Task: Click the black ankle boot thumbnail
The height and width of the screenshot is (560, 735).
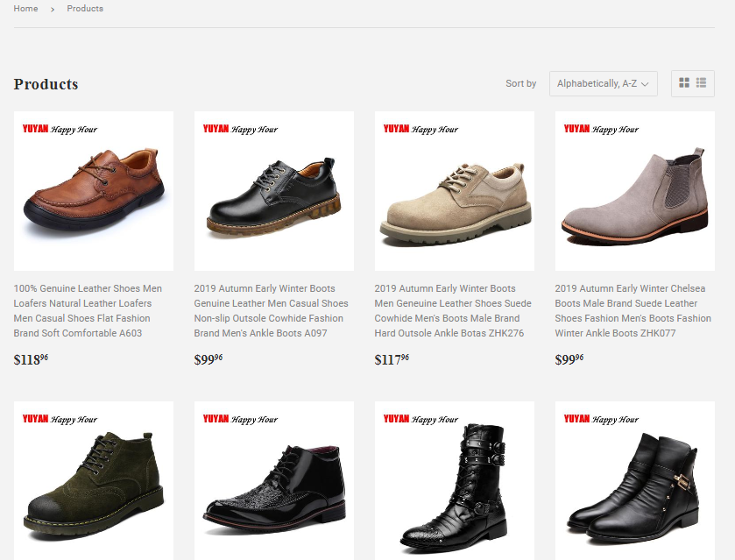Action: [273, 190]
